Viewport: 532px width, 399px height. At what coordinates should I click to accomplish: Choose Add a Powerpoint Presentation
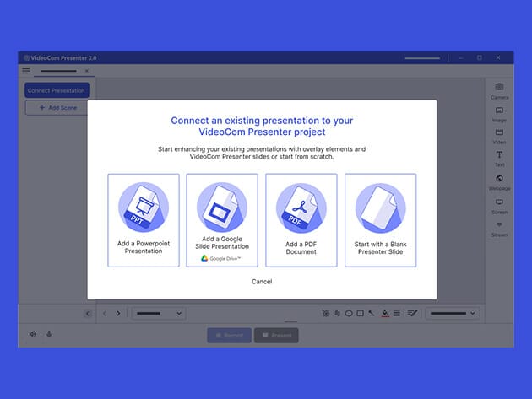point(144,220)
